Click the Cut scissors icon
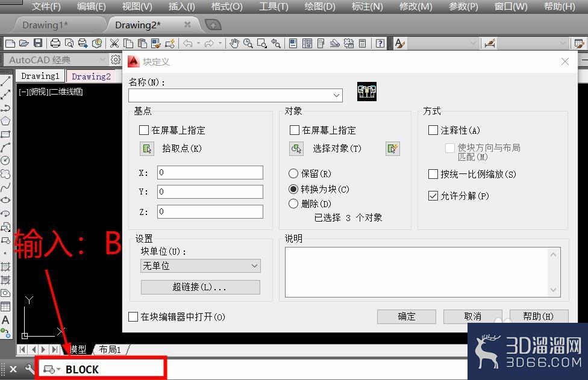The width and height of the screenshot is (588, 380). point(114,43)
